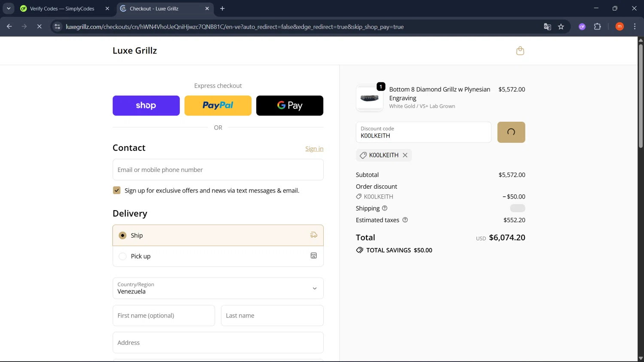The image size is (644, 362).
Task: Go forward in browser history
Action: 24,27
